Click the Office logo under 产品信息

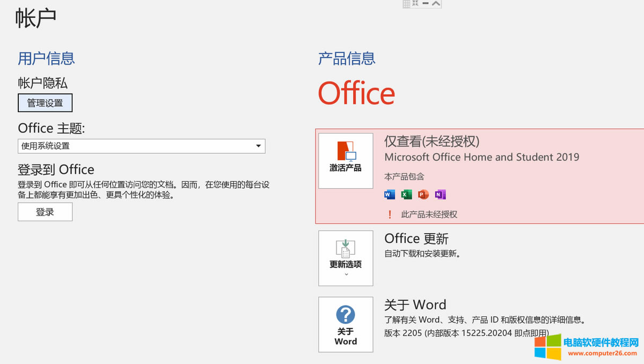point(356,93)
